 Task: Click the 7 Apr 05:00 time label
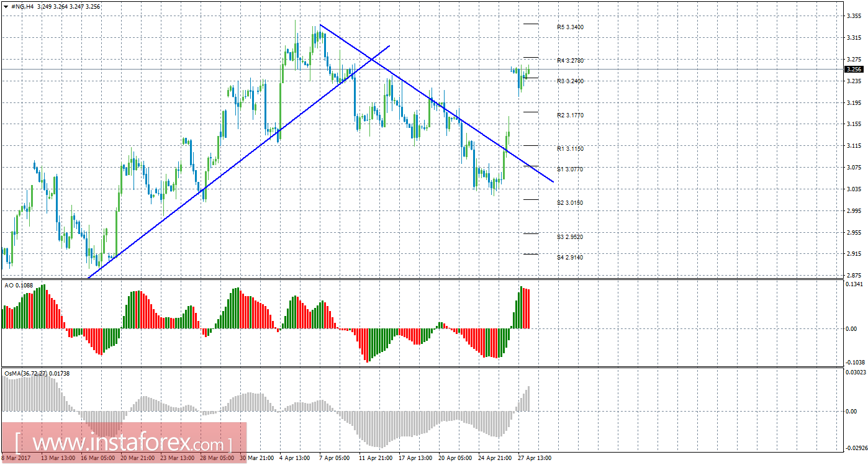(x=333, y=459)
